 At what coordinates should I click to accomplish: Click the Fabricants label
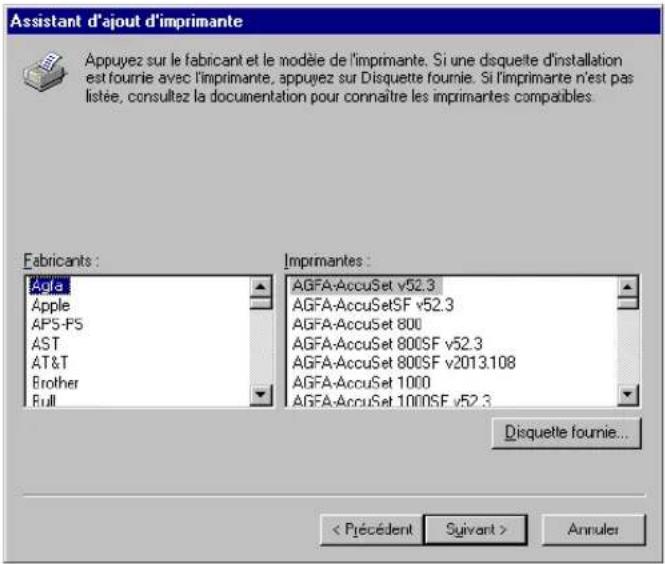point(61,260)
